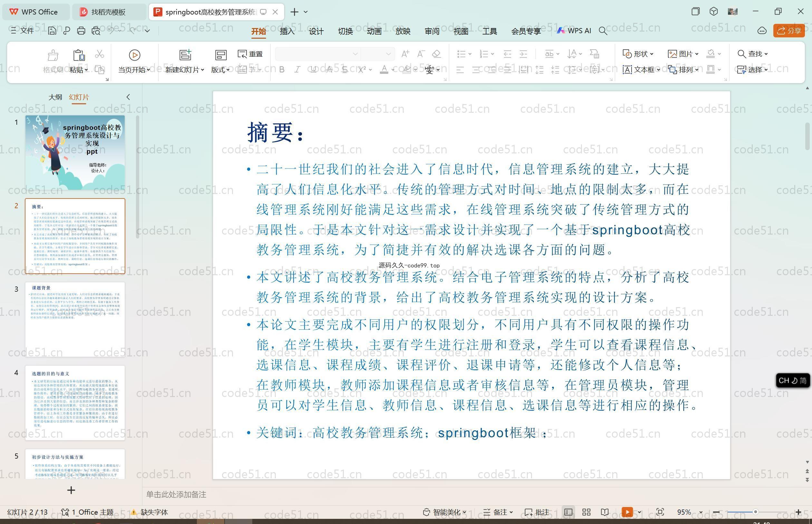Screen dimensions: 812x524
Task: Click the Save icon in quick access toolbar
Action: coord(52,31)
